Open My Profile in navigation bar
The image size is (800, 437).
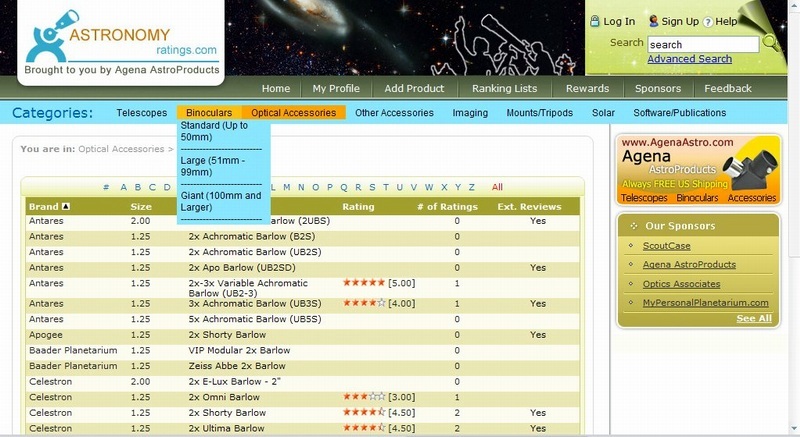(x=336, y=88)
